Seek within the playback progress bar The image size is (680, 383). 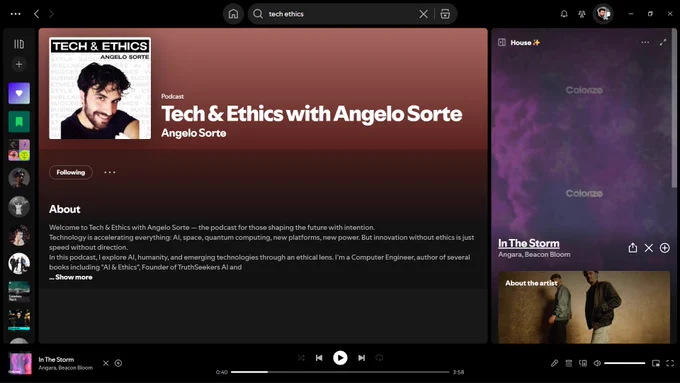(x=340, y=372)
